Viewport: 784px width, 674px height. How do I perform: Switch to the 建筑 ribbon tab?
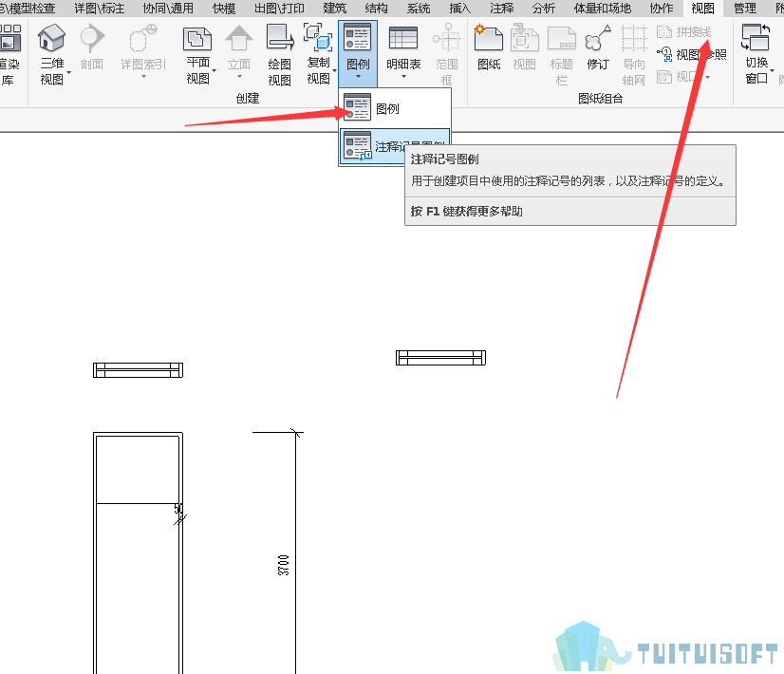click(x=334, y=8)
